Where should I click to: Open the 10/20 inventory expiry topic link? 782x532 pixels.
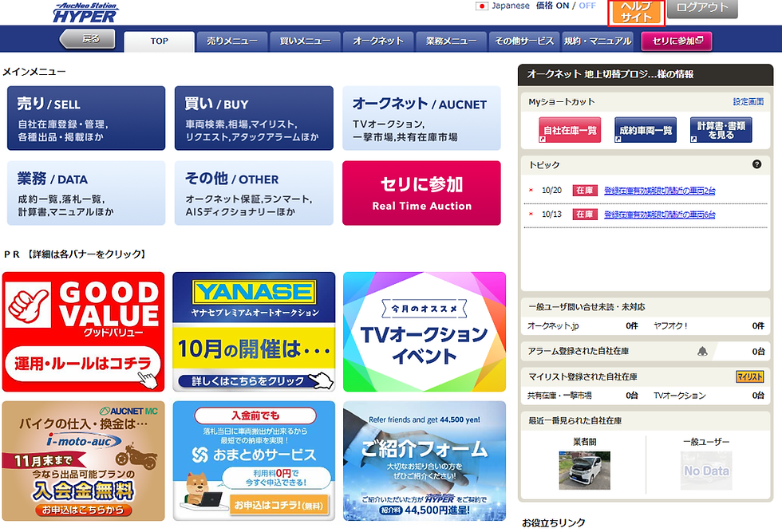click(x=659, y=191)
